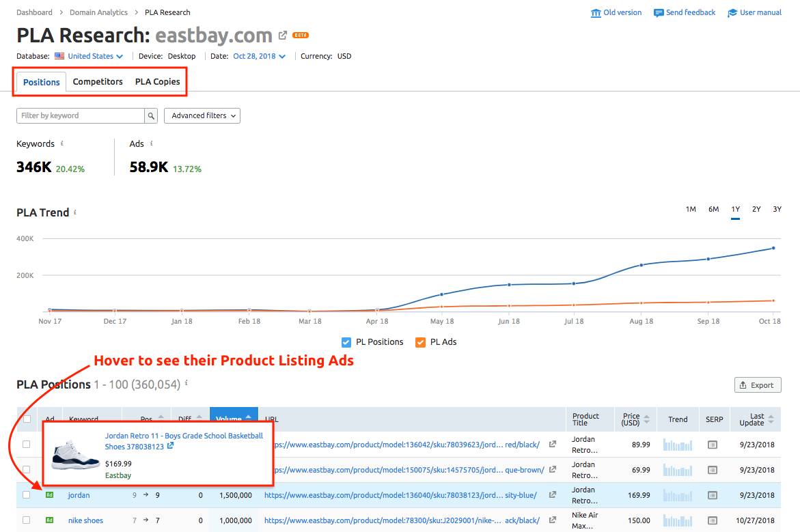Sort by the Price (USD) column
Image resolution: width=800 pixels, height=532 pixels.
coord(635,419)
